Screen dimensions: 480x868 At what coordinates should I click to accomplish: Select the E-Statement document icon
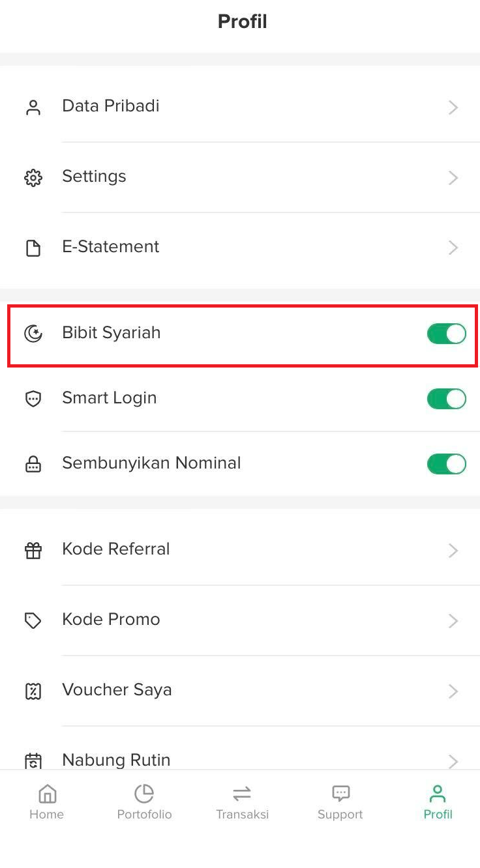(x=33, y=248)
